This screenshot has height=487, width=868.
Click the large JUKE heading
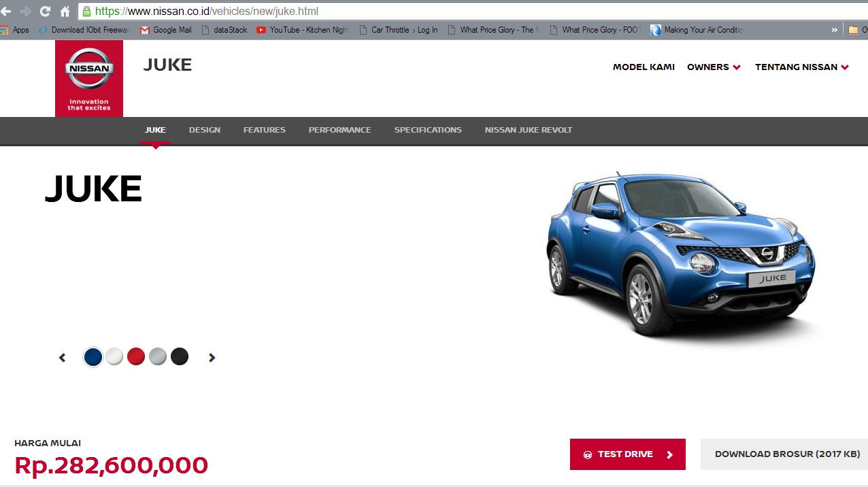point(93,189)
